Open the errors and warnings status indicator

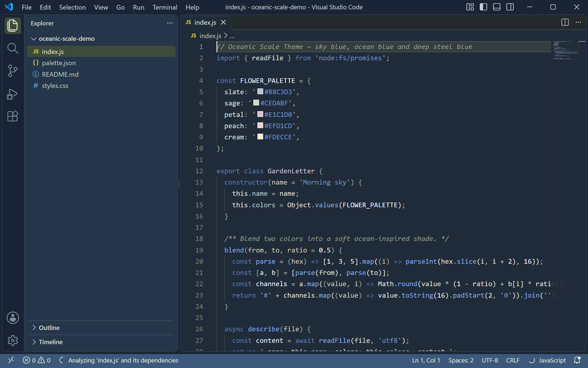(37, 360)
